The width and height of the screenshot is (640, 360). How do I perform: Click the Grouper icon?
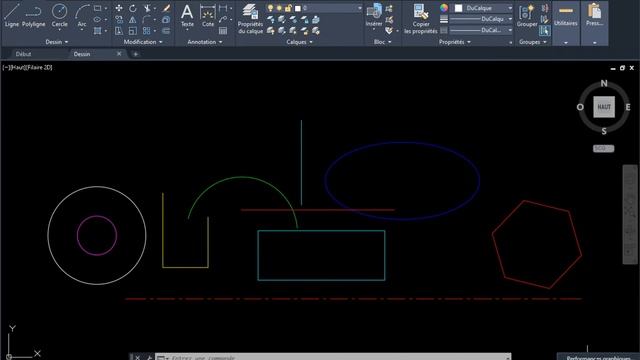pyautogui.click(x=527, y=16)
